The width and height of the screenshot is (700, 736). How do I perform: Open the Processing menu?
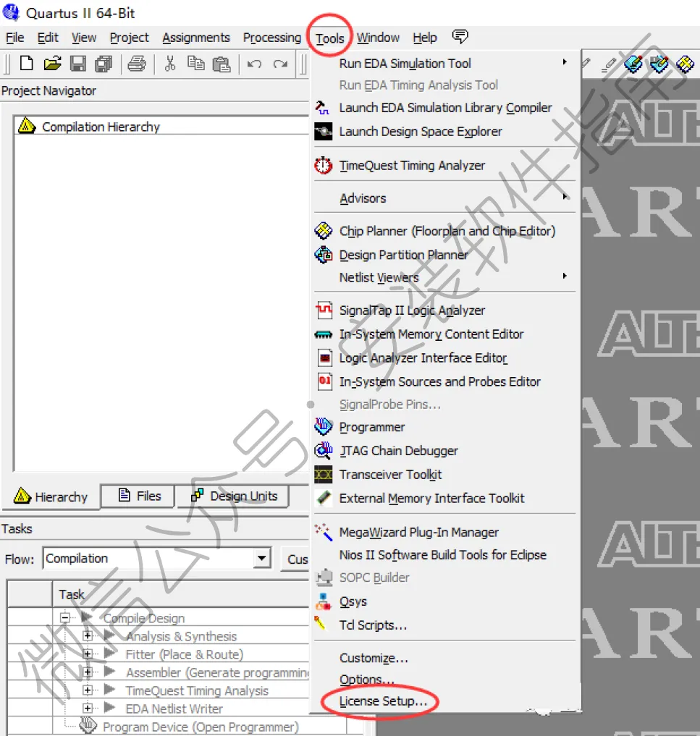[272, 38]
